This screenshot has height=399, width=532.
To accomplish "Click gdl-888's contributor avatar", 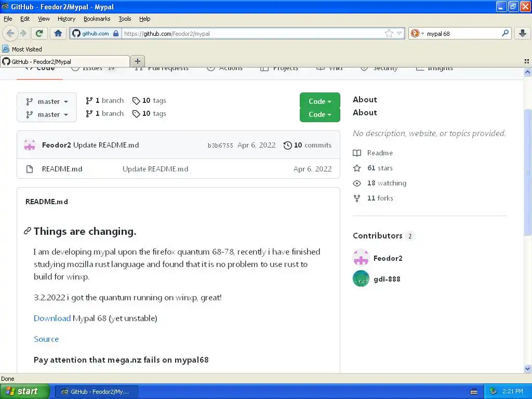I will (361, 278).
